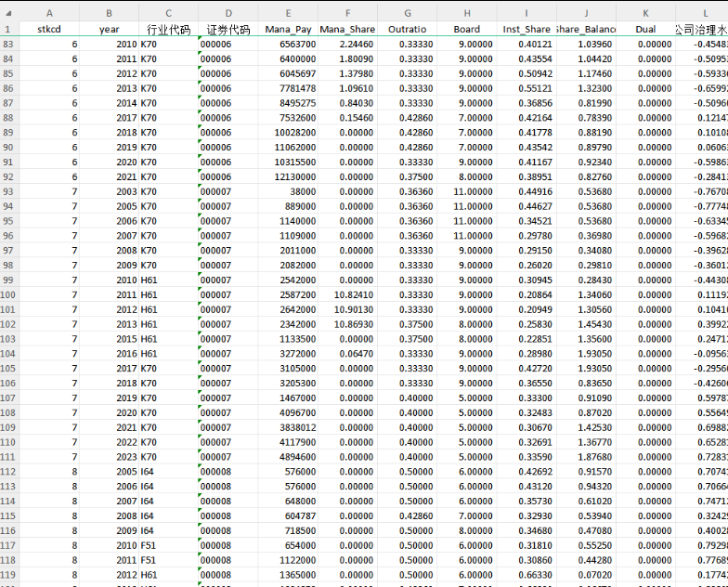Select column K header

click(x=646, y=13)
